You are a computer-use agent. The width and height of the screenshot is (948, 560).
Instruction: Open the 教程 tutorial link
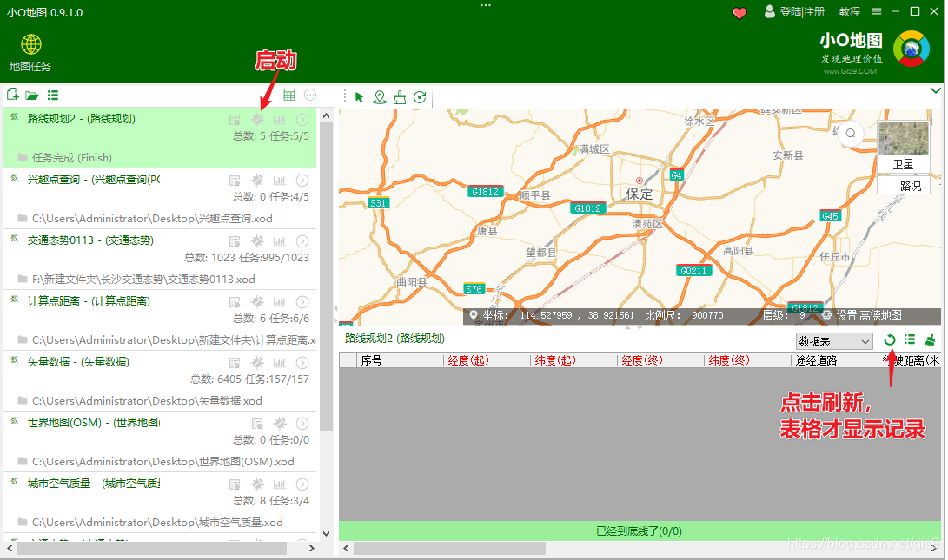click(x=850, y=12)
